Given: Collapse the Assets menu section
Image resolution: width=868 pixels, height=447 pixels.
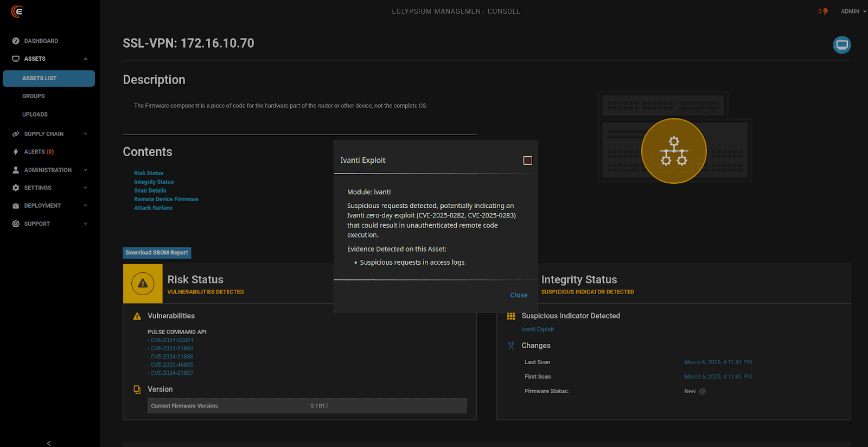Looking at the screenshot, I should coord(85,59).
